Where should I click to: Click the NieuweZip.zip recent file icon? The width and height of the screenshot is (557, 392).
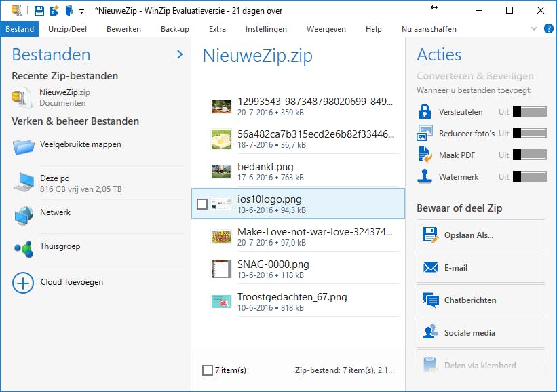(x=22, y=97)
